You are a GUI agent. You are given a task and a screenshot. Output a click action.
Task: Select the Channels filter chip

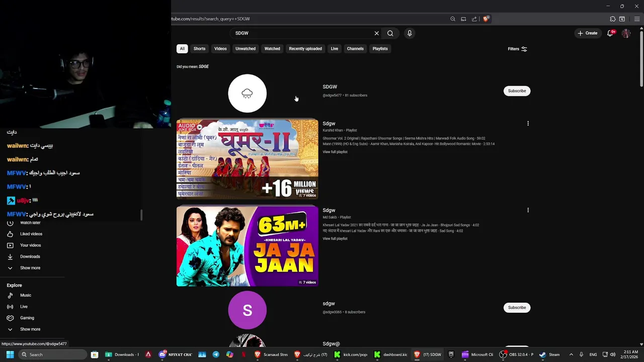click(x=355, y=49)
